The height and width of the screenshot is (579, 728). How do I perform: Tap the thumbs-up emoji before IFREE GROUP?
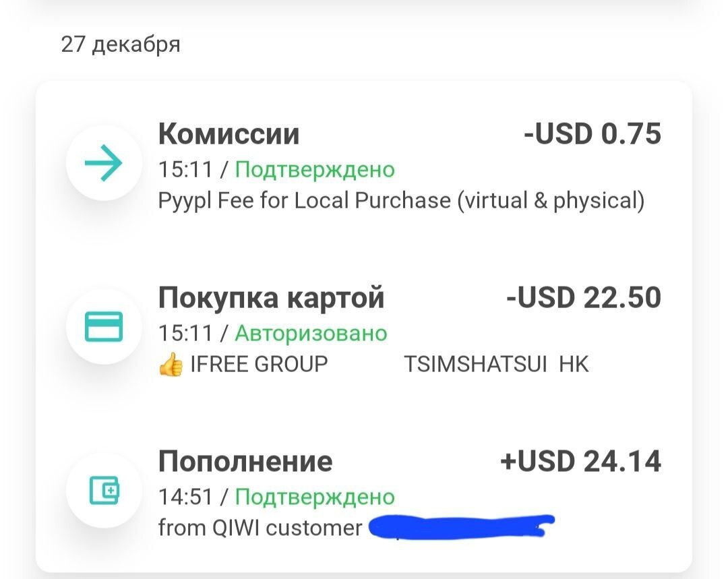click(171, 364)
